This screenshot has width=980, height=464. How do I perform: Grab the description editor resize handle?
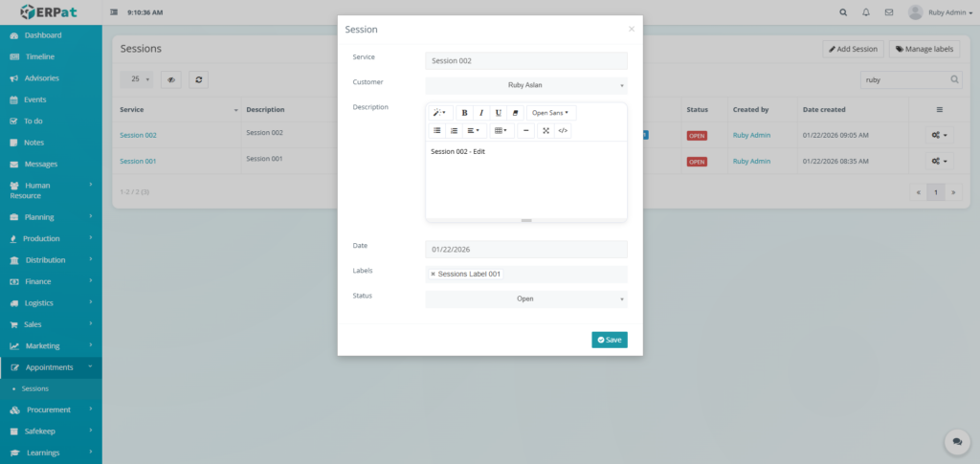526,220
